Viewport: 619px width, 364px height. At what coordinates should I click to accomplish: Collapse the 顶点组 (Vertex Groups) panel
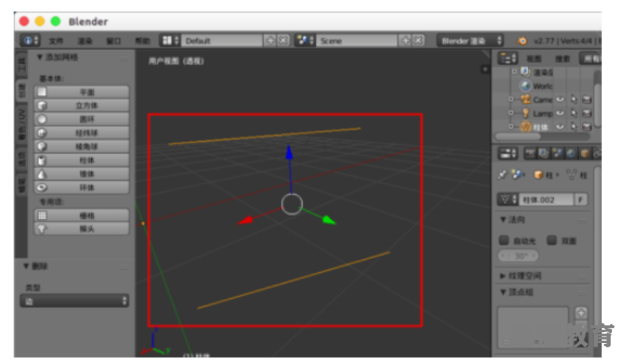[x=503, y=292]
